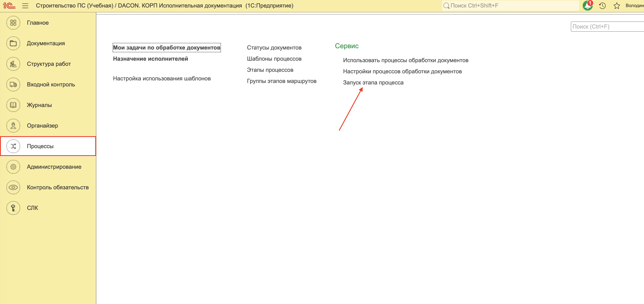Click the Журналы book icon

(x=13, y=105)
